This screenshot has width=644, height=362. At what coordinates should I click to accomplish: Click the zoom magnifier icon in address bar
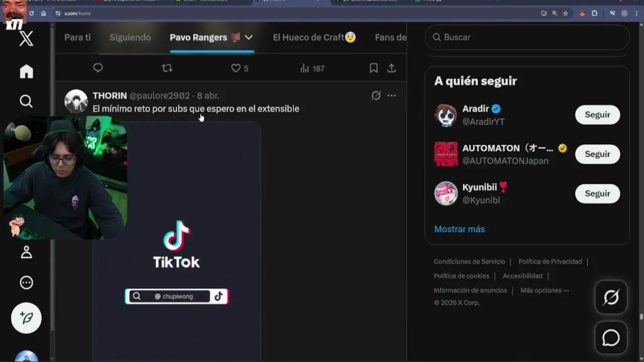click(554, 14)
